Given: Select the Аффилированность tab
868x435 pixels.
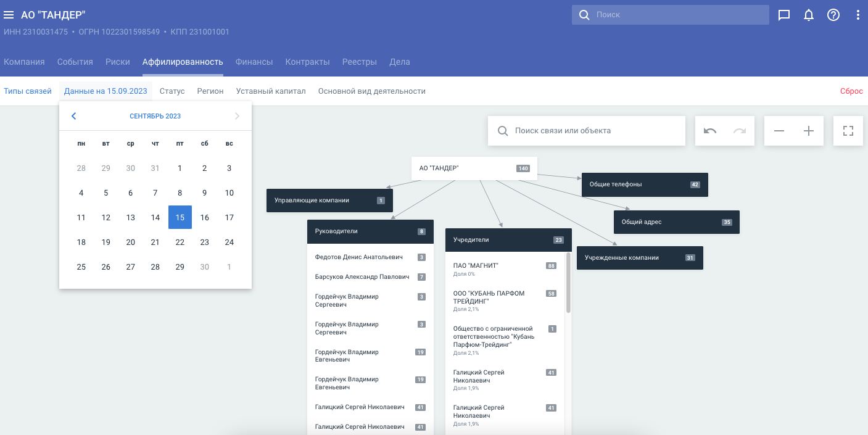Looking at the screenshot, I should tap(183, 62).
